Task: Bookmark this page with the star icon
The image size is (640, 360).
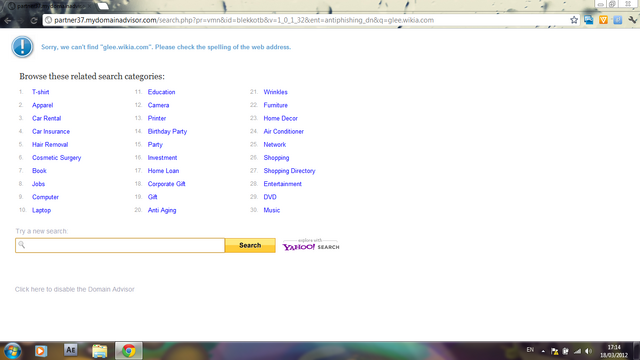Action: tap(574, 20)
